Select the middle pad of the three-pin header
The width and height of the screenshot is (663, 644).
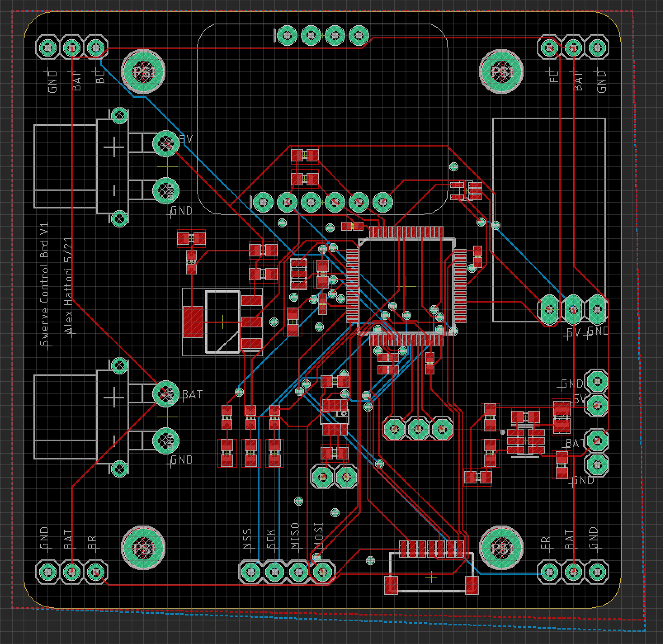point(418,429)
